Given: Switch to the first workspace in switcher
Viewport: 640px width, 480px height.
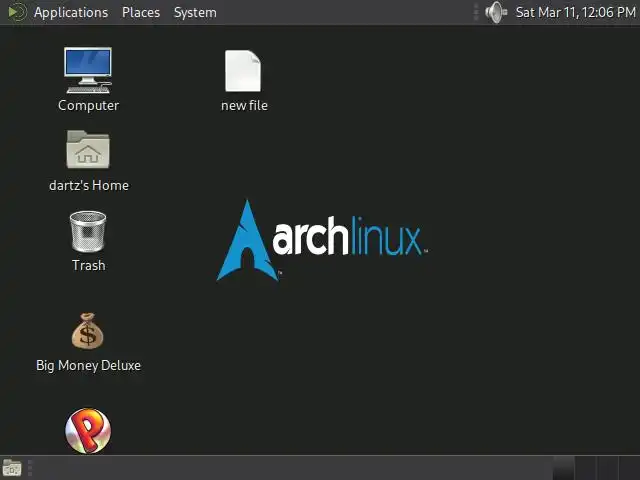Looking at the screenshot, I should coord(564,468).
